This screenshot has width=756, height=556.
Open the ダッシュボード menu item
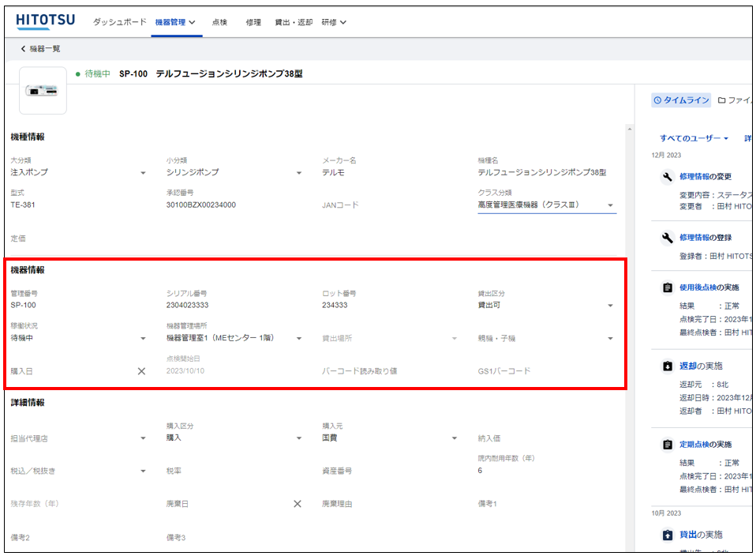tap(120, 22)
